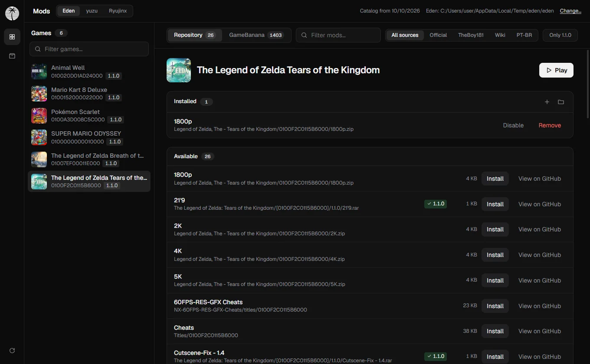The height and width of the screenshot is (364, 590).
Task: Select Animal Well in the games list
Action: pyautogui.click(x=89, y=71)
